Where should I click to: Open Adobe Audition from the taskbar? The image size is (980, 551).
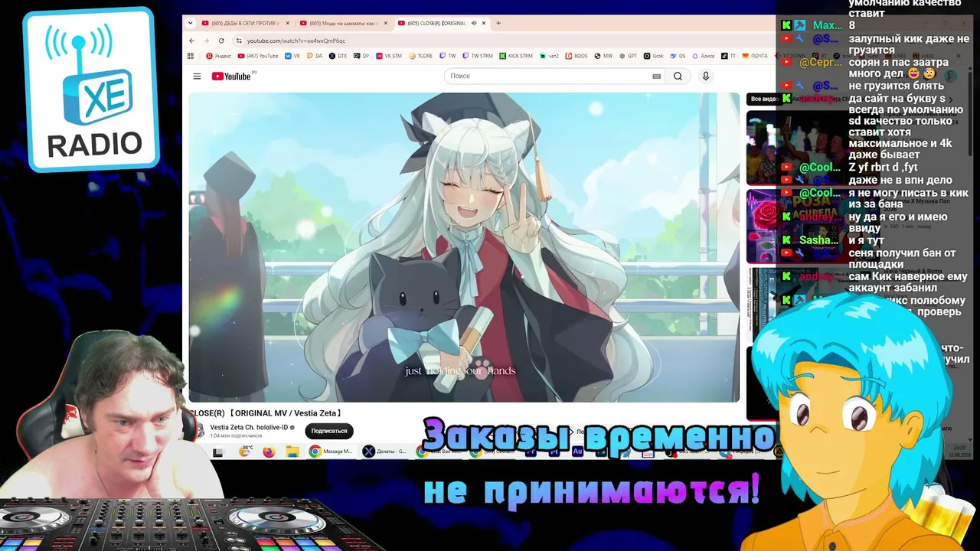point(578,452)
